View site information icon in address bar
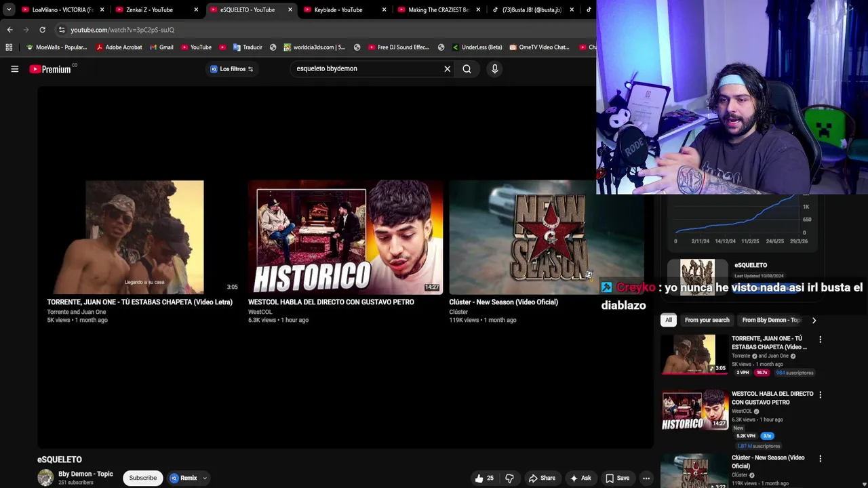 62,30
